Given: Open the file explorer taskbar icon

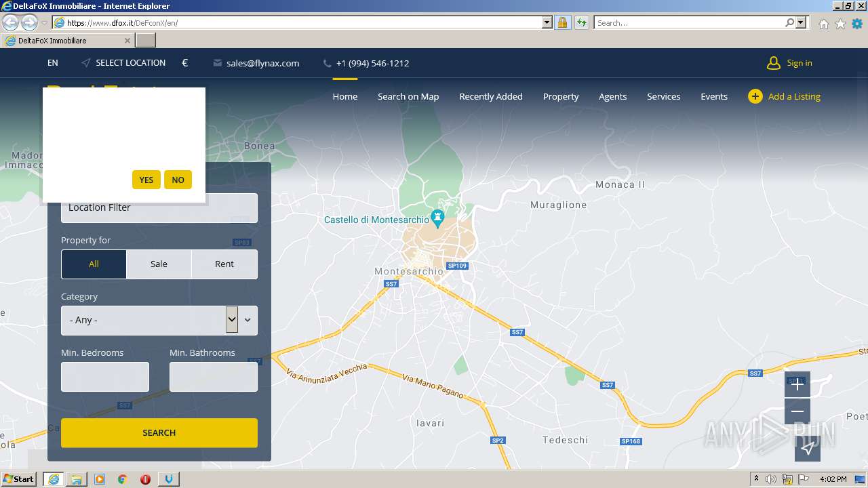Looking at the screenshot, I should click(x=77, y=479).
